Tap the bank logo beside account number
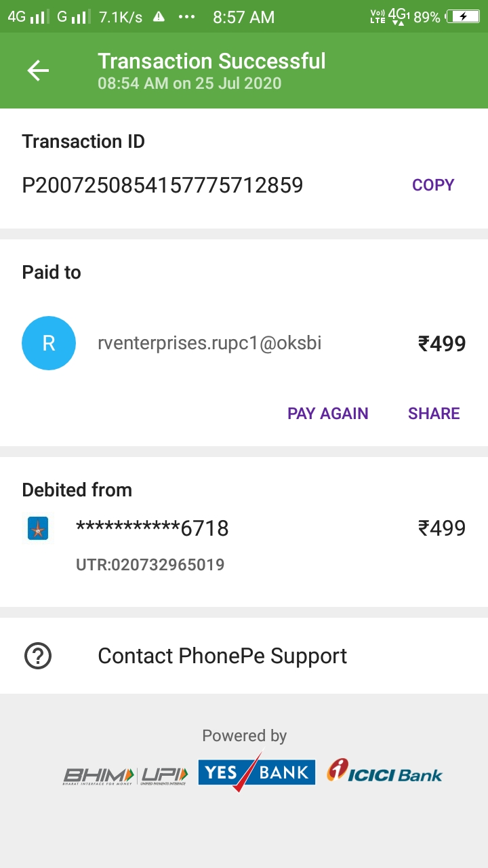The width and height of the screenshot is (488, 868). coord(38,528)
